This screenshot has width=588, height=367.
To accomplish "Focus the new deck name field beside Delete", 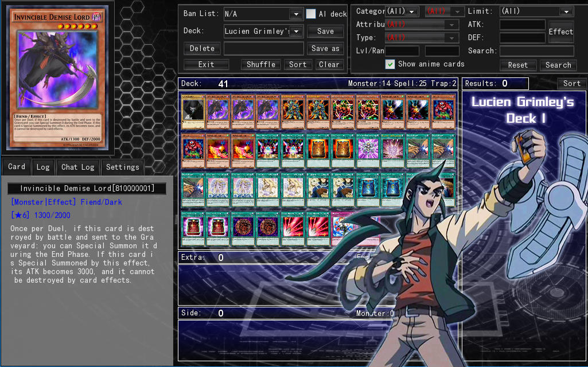I will [264, 48].
